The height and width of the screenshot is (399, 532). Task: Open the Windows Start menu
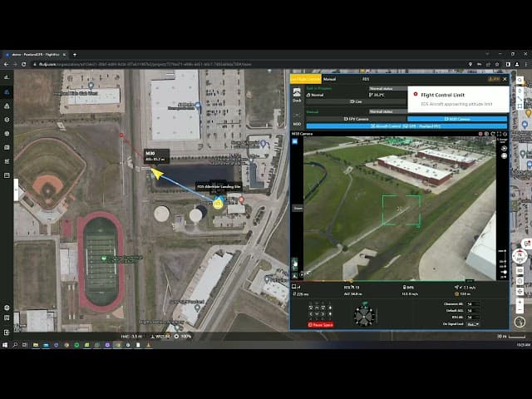point(5,345)
